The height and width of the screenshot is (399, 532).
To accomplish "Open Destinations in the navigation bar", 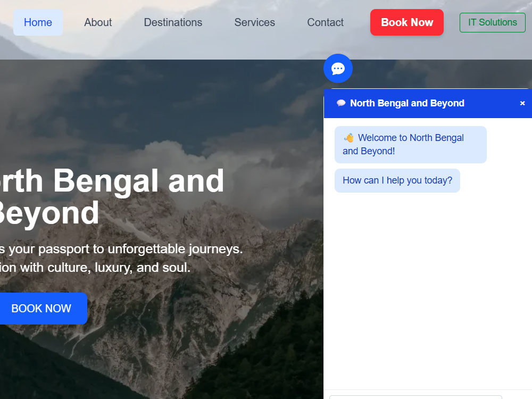I will click(x=173, y=22).
